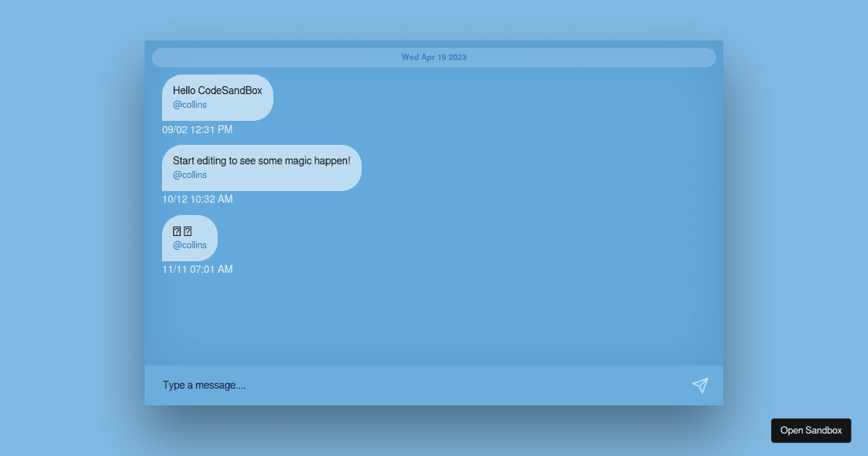The image size is (868, 456).
Task: Click the Open Sandbox button
Action: point(811,430)
